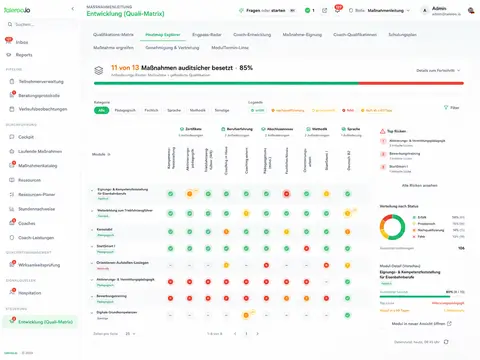Open Stundennachweise in the sidebar
Screen dimensions: 480x360
click(x=36, y=209)
